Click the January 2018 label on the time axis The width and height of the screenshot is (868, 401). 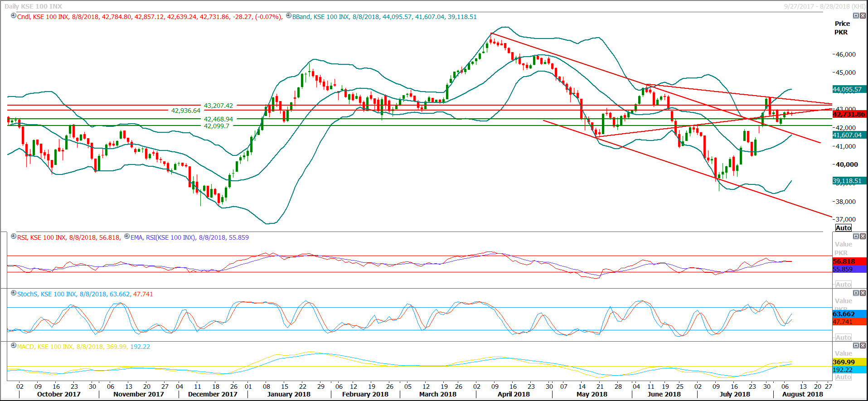(289, 394)
